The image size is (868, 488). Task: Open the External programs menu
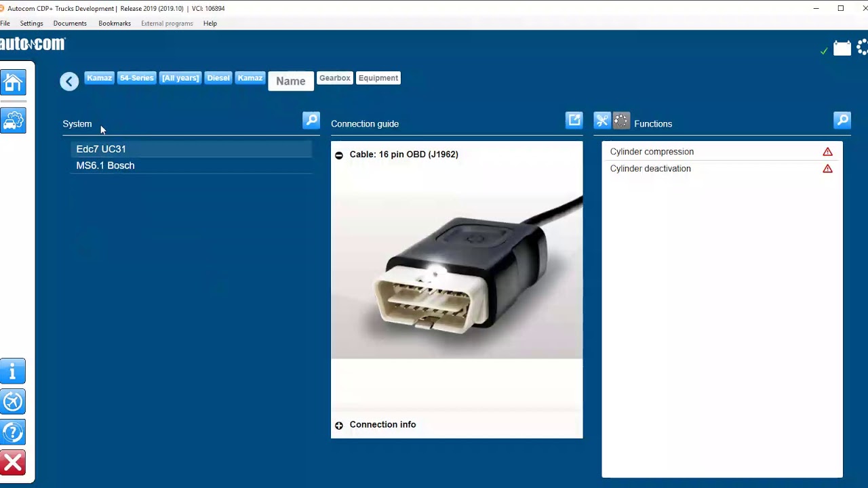tap(167, 23)
